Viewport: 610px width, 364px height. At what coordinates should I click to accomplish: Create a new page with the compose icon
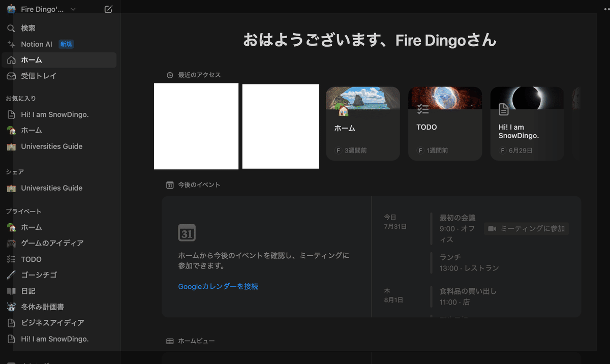(x=108, y=9)
